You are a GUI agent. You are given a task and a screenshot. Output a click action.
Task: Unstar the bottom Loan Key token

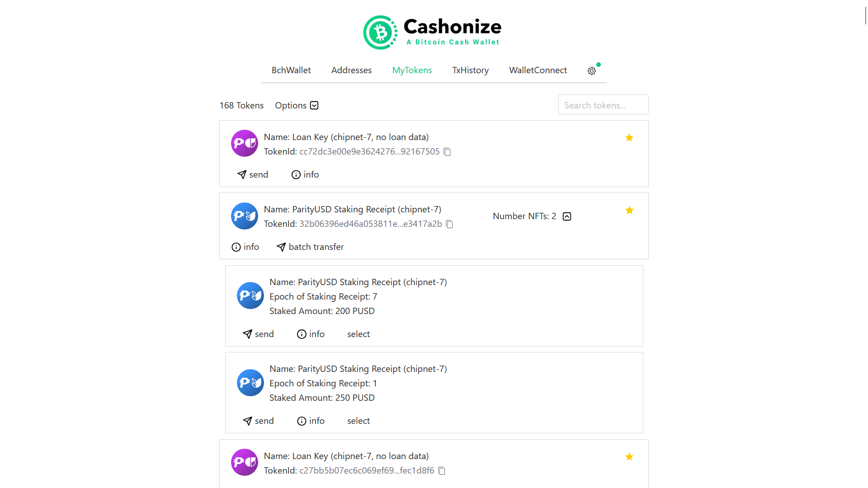tap(629, 457)
